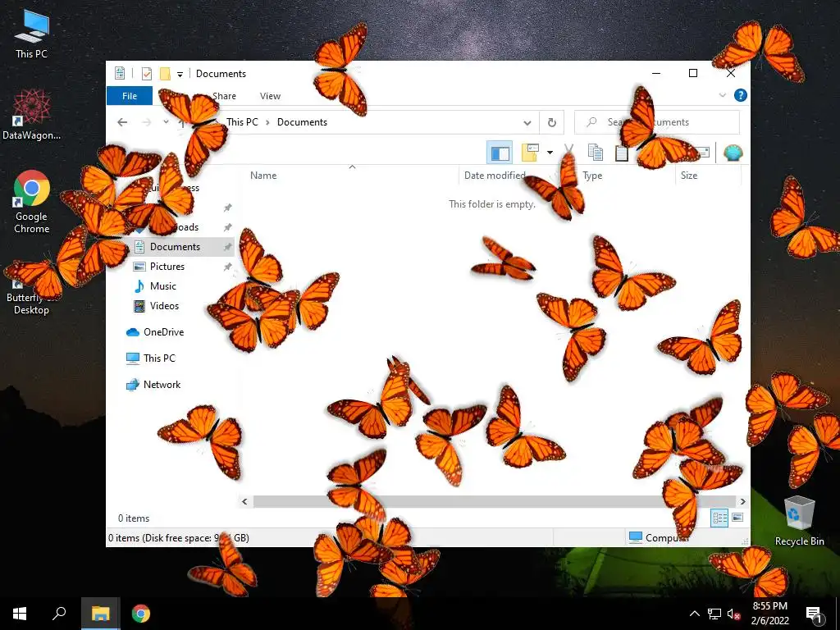Click the network icon in system tray
Image resolution: width=840 pixels, height=630 pixels.
(x=714, y=614)
